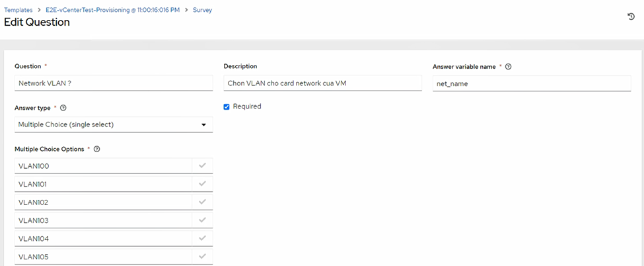This screenshot has width=644, height=266.
Task: Focus the Answer variable name field
Action: coord(532,84)
